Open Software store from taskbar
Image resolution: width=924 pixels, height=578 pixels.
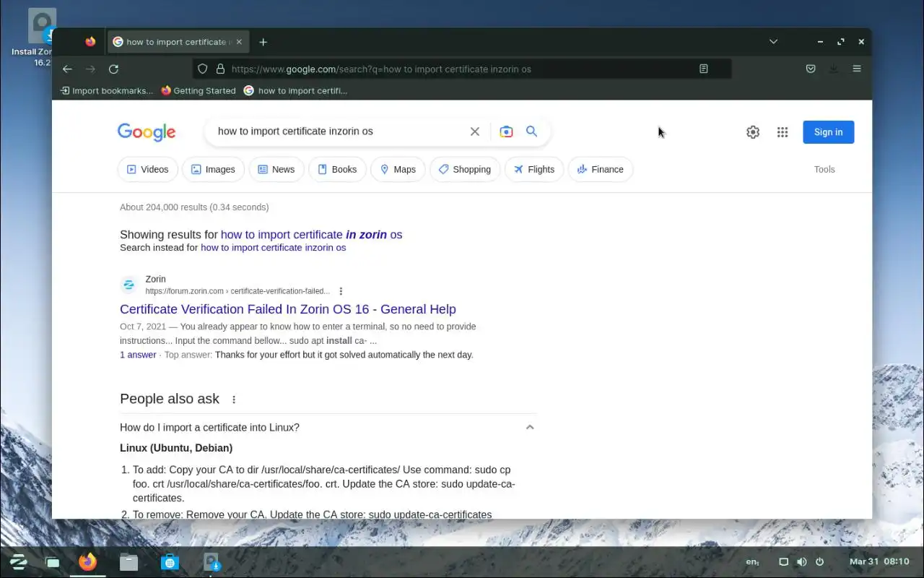[170, 561]
